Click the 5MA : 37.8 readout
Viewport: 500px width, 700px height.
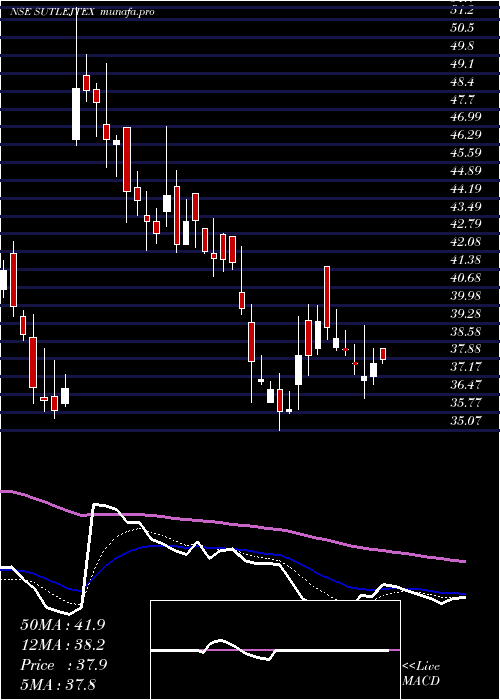point(58,685)
